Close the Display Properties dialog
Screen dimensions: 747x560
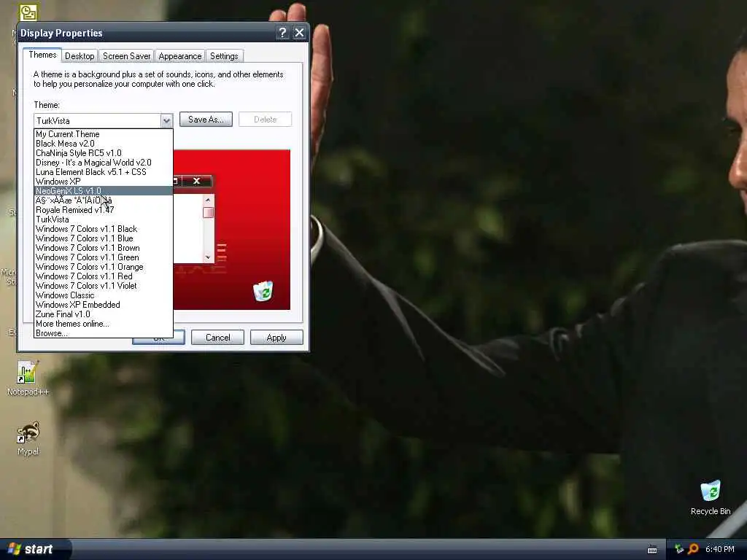tap(299, 32)
